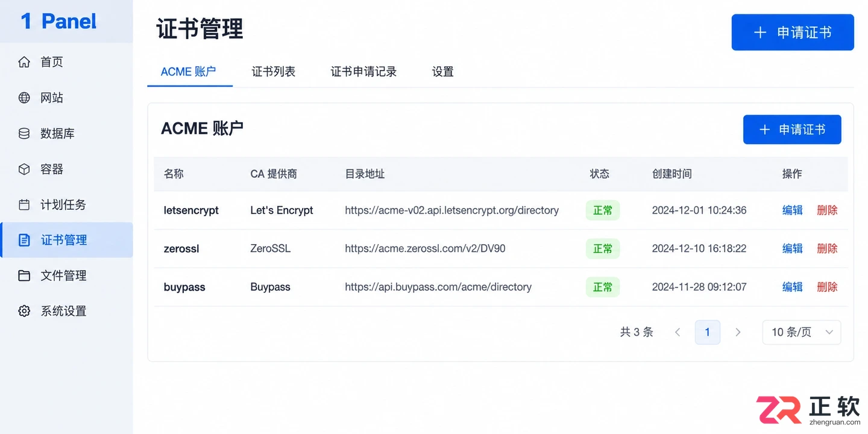Image resolution: width=868 pixels, height=434 pixels.
Task: Click the buypass name cell
Action: pos(184,287)
